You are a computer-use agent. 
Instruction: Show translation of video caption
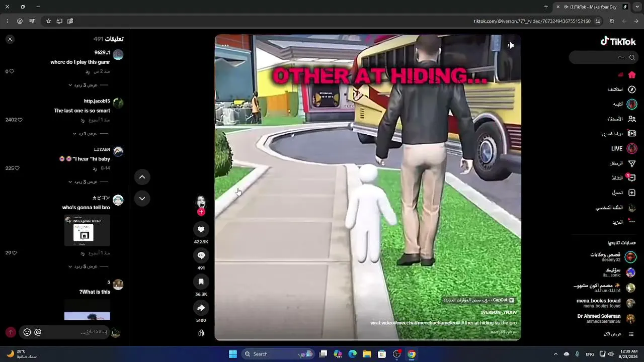(504, 332)
